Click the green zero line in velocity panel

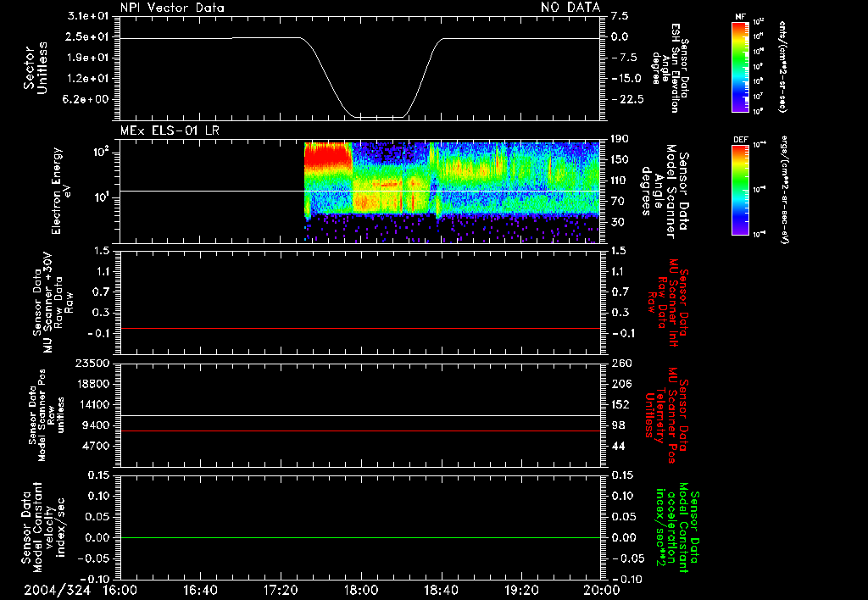360,537
